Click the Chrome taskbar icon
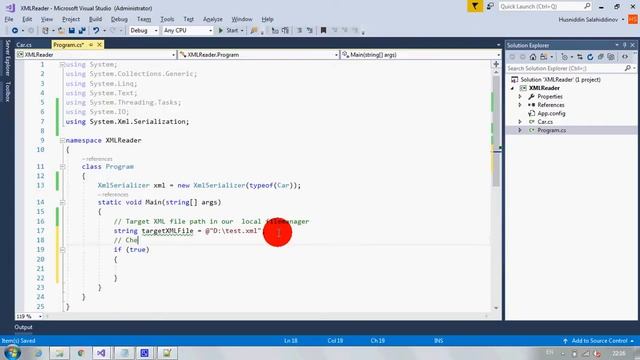The height and width of the screenshot is (360, 640). [80, 353]
